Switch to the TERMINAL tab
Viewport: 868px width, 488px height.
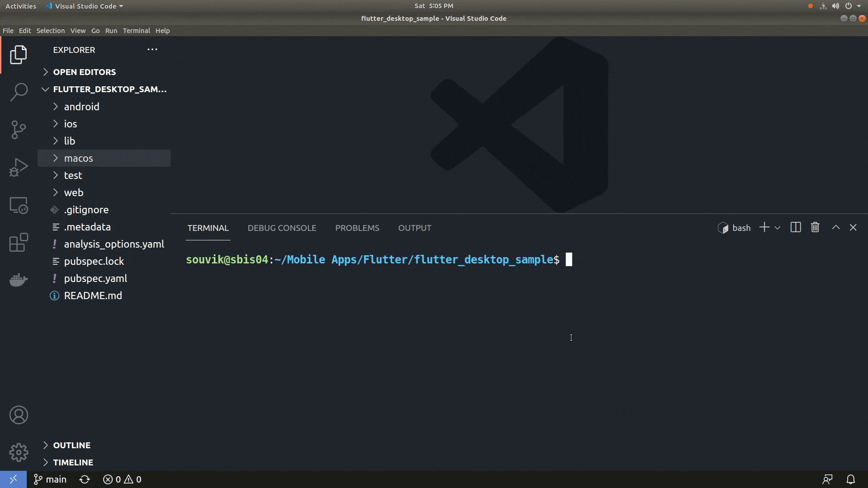click(208, 228)
